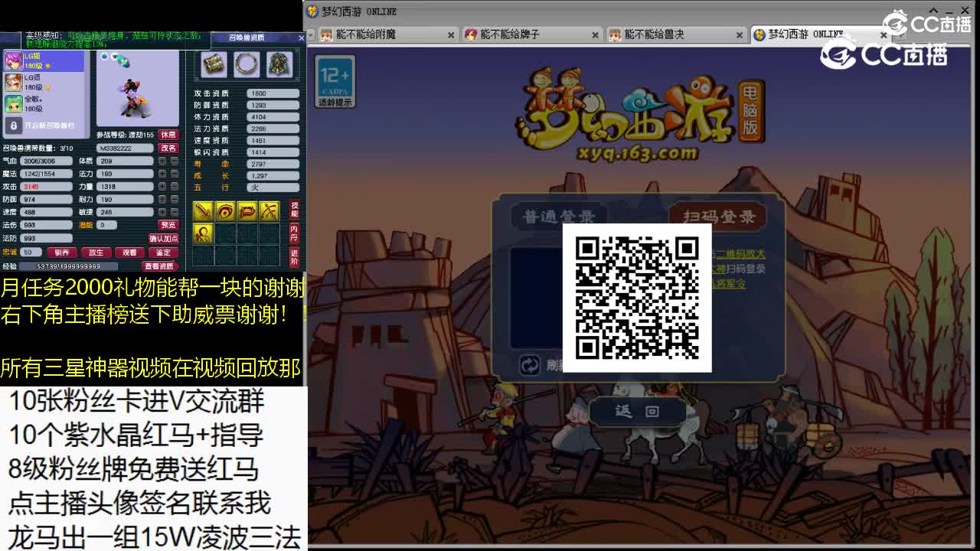Viewport: 980px width, 551px height.
Task: Decrease 法力 with its minus button
Action: pos(175,174)
